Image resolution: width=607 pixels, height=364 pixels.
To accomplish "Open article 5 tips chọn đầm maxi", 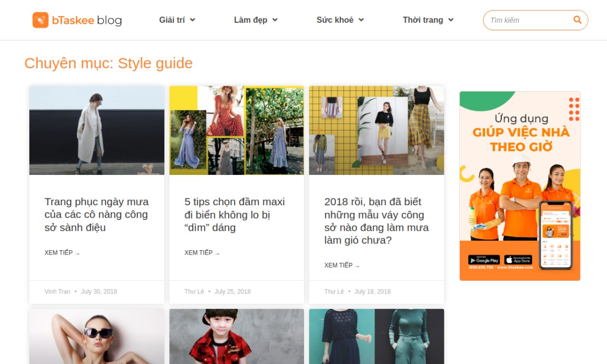I will click(235, 215).
